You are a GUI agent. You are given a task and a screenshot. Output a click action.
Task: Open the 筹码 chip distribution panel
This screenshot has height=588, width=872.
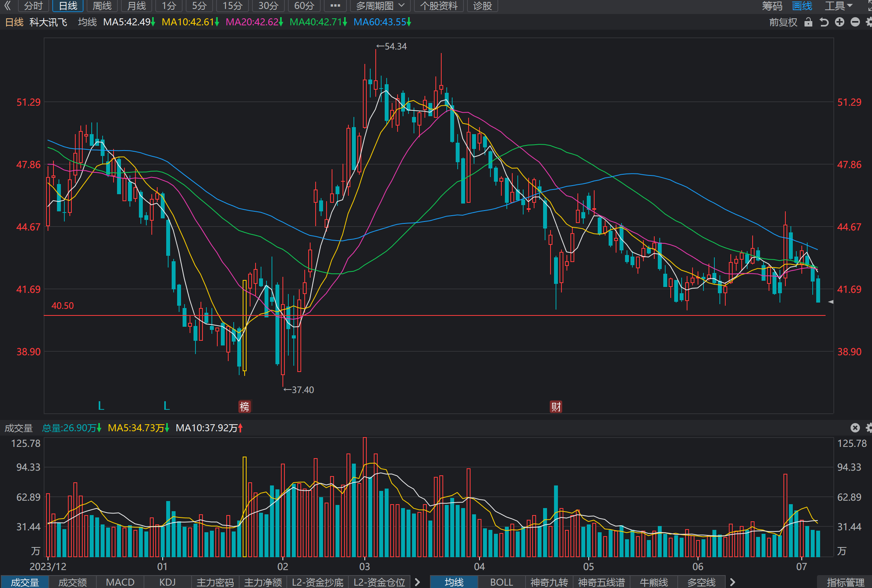772,6
